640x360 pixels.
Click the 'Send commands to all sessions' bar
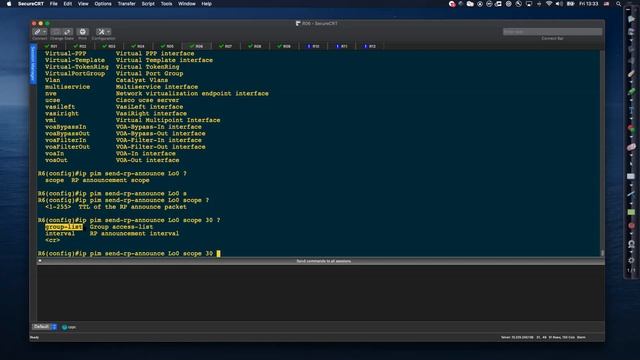point(321,261)
